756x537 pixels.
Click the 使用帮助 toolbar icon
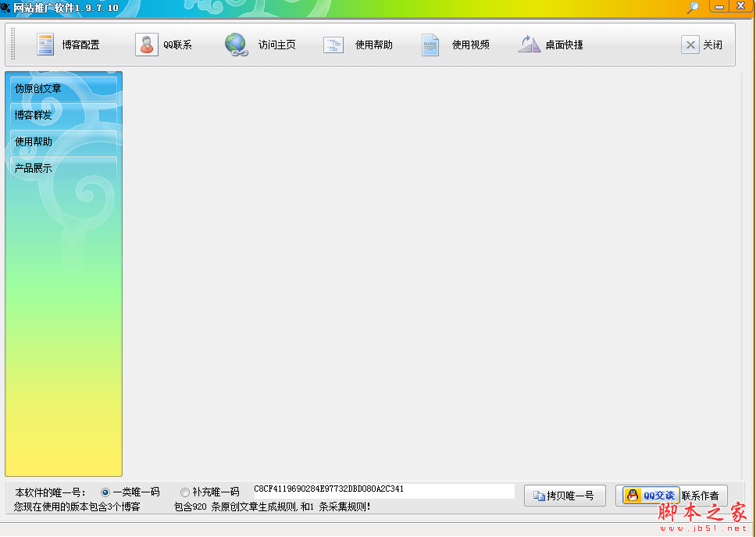(333, 45)
